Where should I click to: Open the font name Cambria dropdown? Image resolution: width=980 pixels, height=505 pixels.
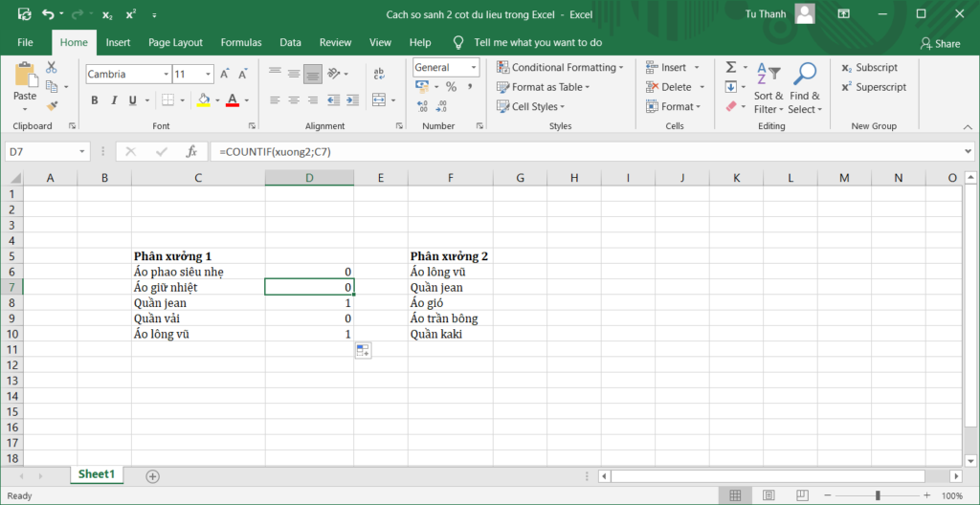pyautogui.click(x=164, y=74)
